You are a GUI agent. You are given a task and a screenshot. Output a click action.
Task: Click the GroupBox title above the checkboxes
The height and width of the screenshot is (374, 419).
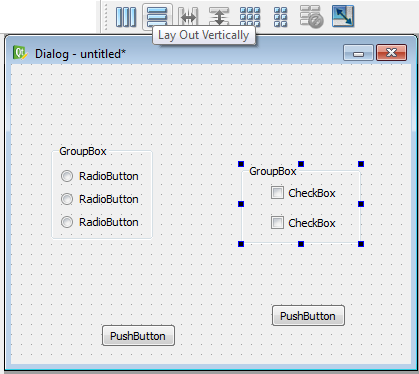tap(273, 171)
